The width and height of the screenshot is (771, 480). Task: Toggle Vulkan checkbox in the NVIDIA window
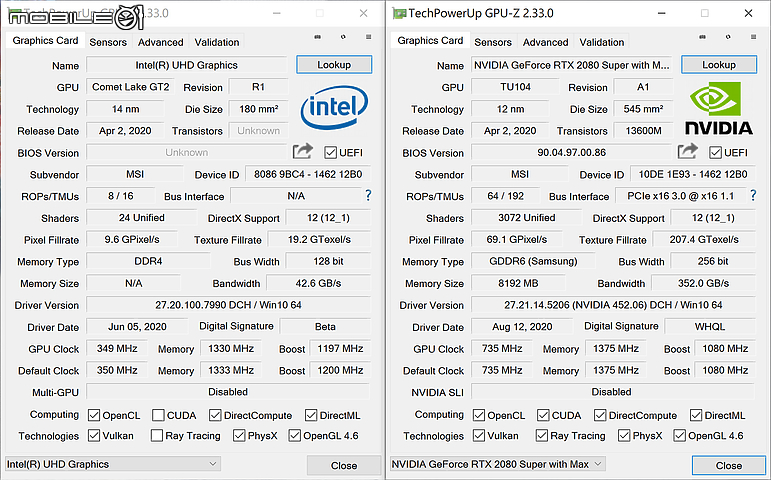pos(479,436)
